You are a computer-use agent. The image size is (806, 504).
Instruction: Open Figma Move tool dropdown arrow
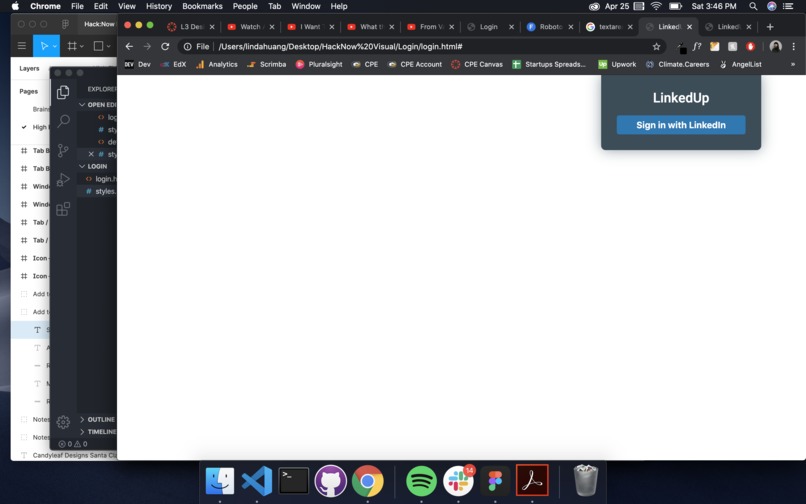(x=54, y=46)
